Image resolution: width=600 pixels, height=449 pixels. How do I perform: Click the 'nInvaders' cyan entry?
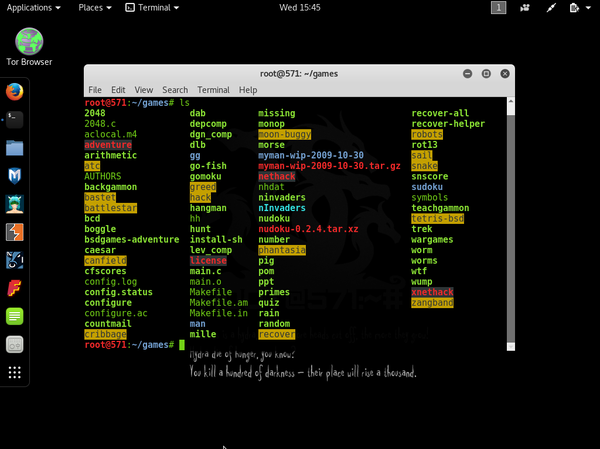[282, 208]
